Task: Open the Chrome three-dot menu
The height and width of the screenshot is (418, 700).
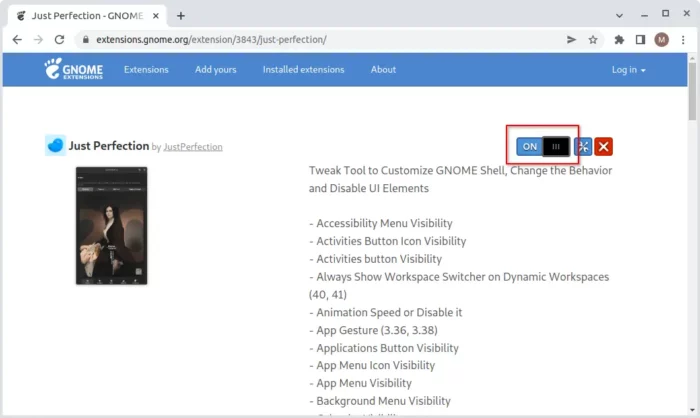Action: (x=683, y=40)
